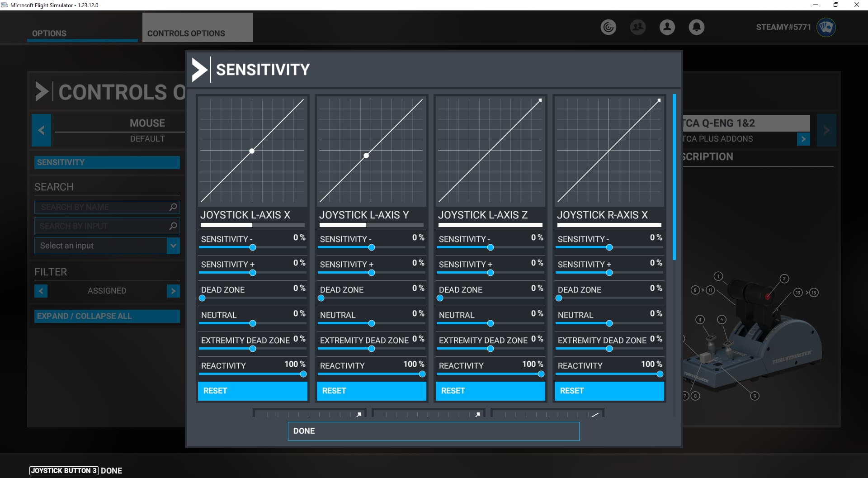Open the marketplace spiral icon in header
The image size is (868, 478).
(x=608, y=27)
